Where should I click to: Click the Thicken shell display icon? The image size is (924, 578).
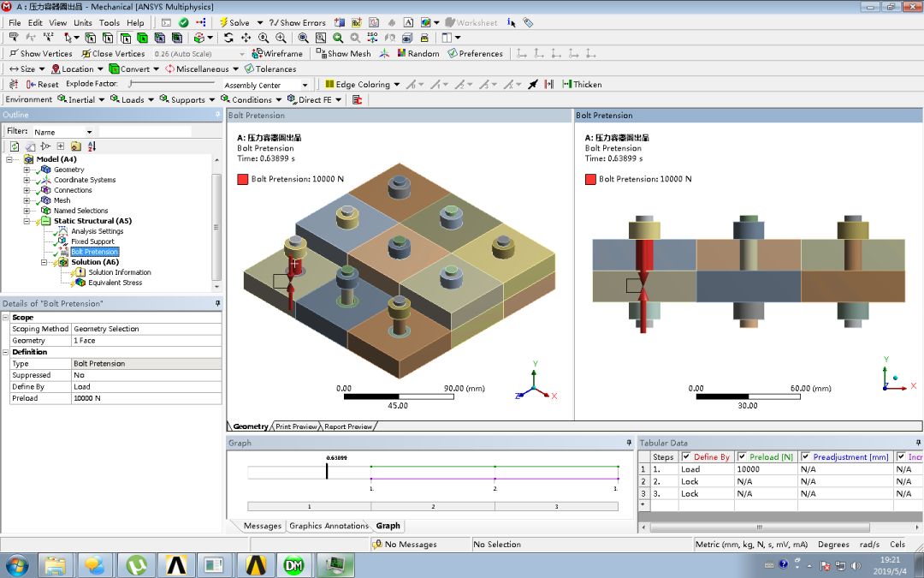point(582,84)
